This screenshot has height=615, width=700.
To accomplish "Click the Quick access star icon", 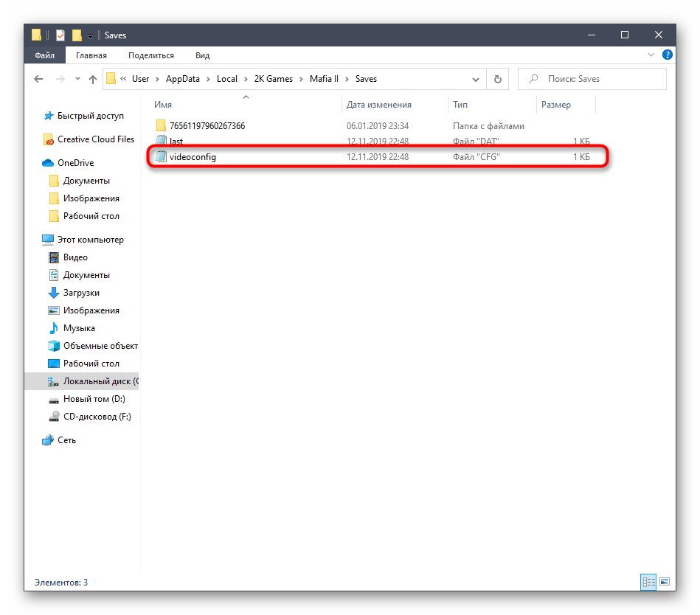I will pyautogui.click(x=49, y=116).
